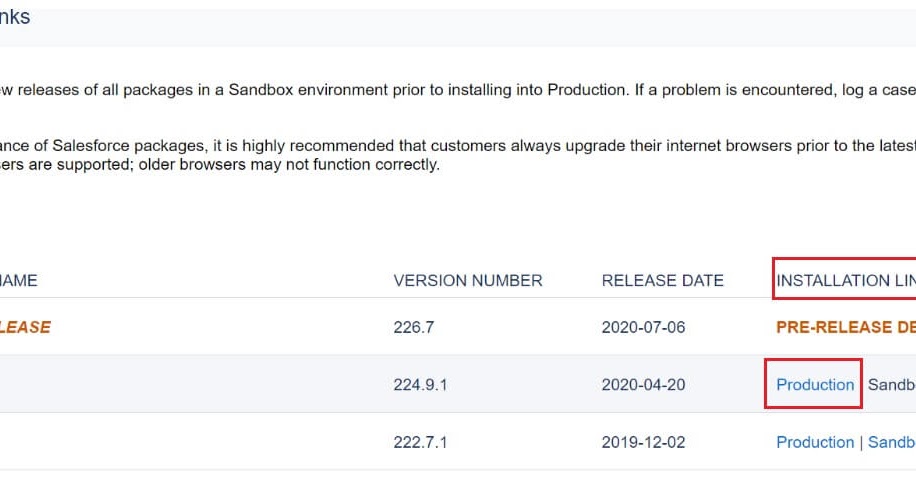Select version number 226.7 cell
Viewport: 916px width, 481px height.
coord(414,327)
